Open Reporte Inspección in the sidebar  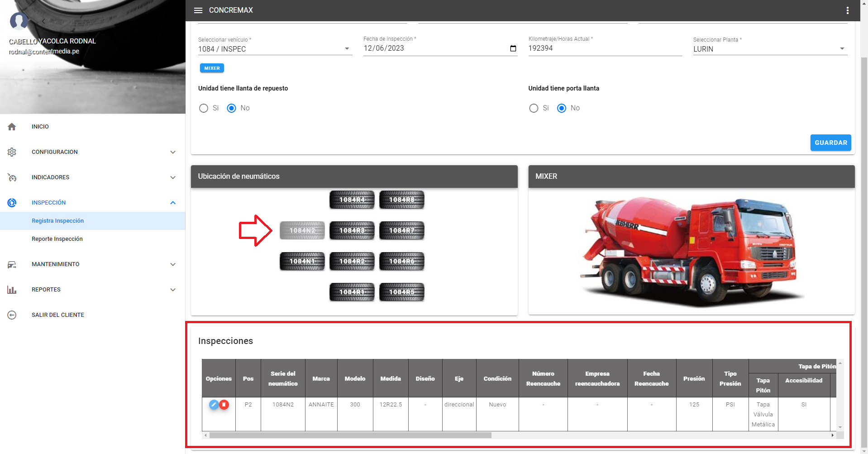(57, 239)
